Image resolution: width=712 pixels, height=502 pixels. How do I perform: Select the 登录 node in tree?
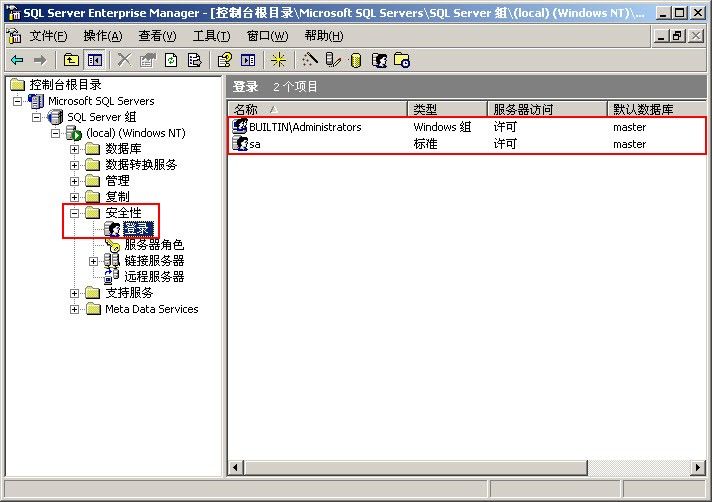click(x=138, y=229)
